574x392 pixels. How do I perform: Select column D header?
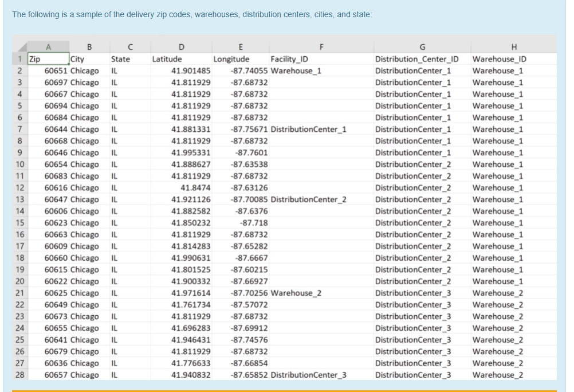tap(181, 47)
